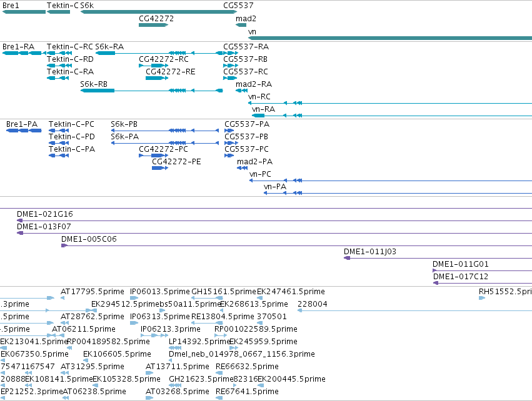
Task: Click EST EK106605.5prime
Action: click(117, 355)
